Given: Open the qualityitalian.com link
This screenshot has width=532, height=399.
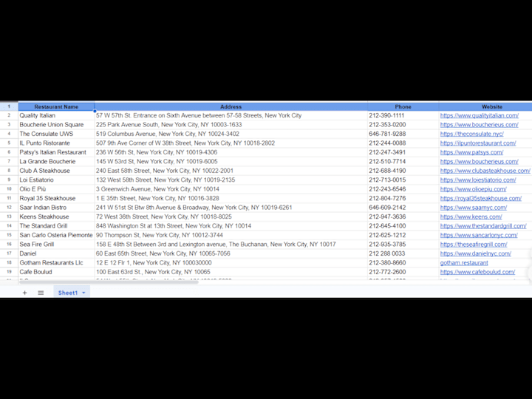Looking at the screenshot, I should click(480, 115).
